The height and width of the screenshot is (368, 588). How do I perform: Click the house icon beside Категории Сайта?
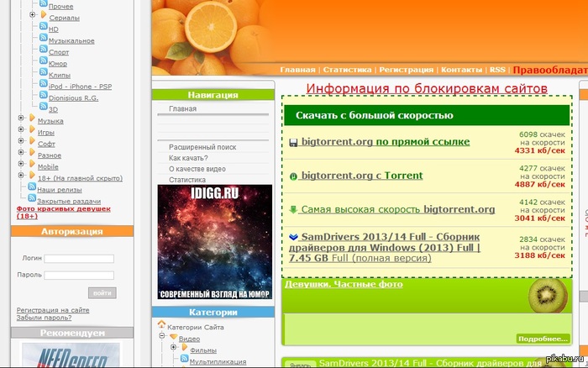click(161, 325)
